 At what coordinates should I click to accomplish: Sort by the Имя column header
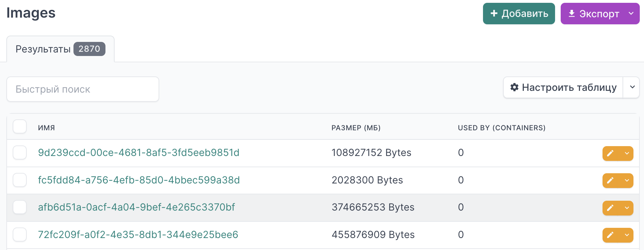click(46, 128)
